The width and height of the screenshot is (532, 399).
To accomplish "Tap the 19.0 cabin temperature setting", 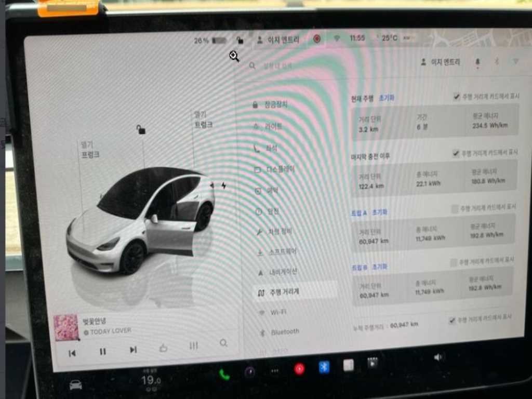I will point(151,380).
